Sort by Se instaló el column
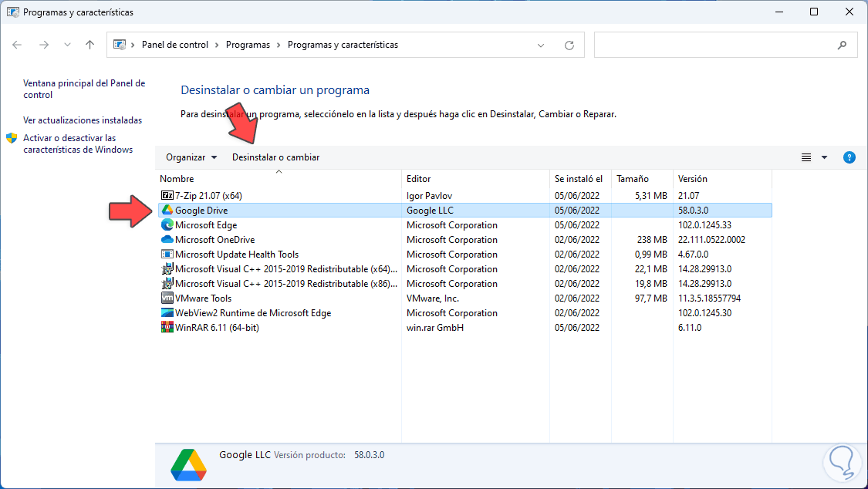The width and height of the screenshot is (868, 489). pyautogui.click(x=579, y=179)
